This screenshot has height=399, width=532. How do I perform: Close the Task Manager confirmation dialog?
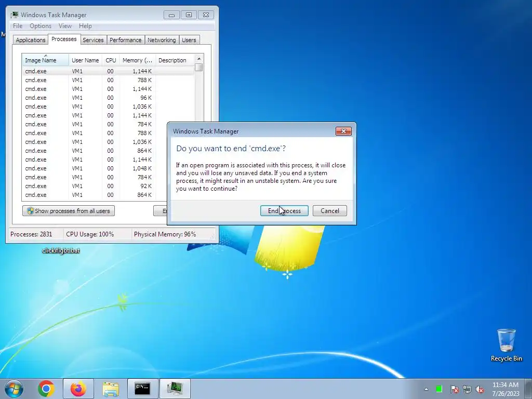[x=343, y=131]
